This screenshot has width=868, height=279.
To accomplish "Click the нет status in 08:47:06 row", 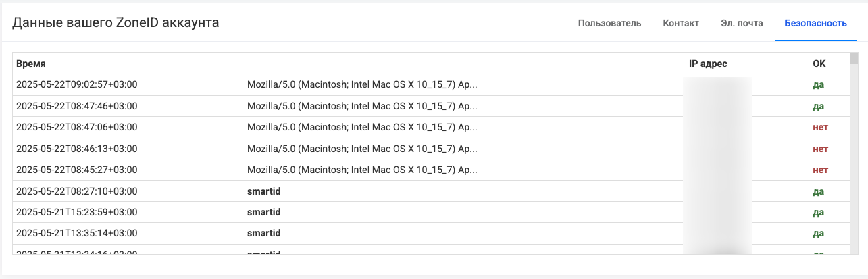I will pyautogui.click(x=820, y=127).
